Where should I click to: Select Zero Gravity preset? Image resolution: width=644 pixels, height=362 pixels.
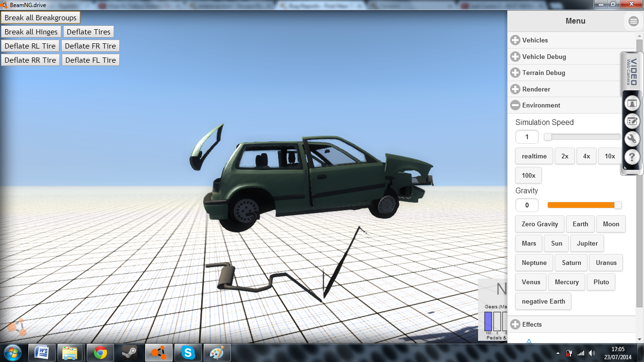[540, 224]
